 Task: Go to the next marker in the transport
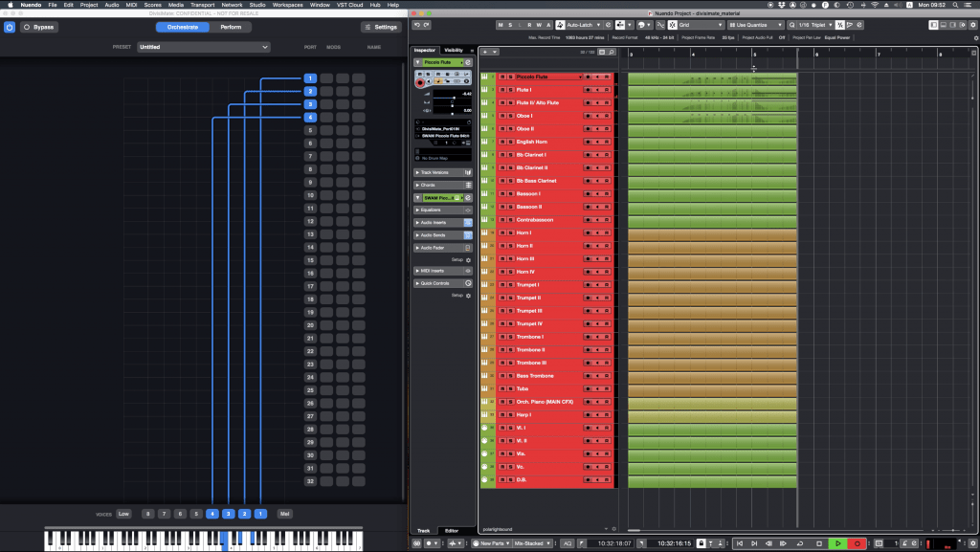(x=754, y=543)
